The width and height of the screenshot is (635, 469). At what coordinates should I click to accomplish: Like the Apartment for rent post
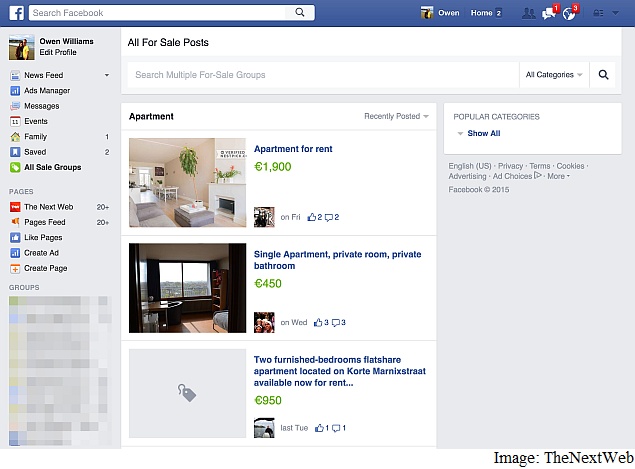pos(312,217)
